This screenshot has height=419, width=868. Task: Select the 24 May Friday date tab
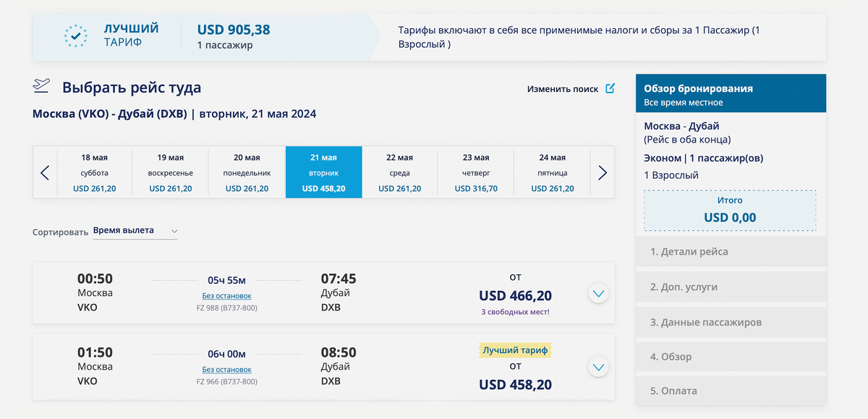553,173
